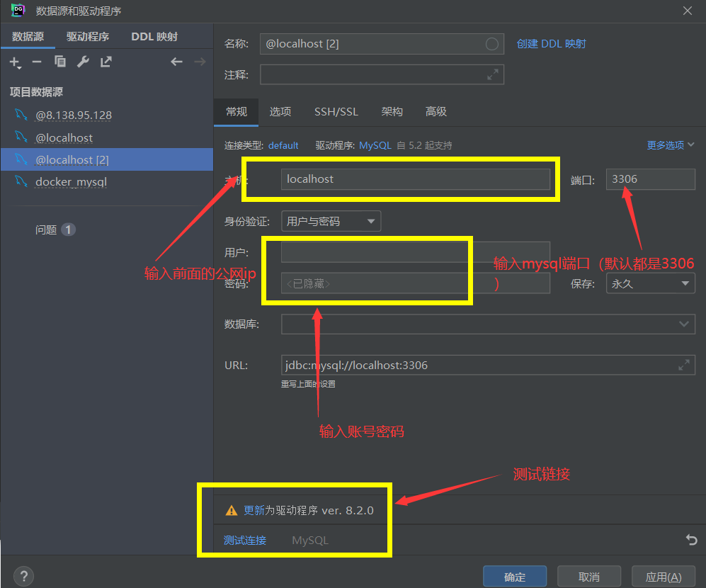Click the 创建 DDL 映射 link

coord(551,44)
